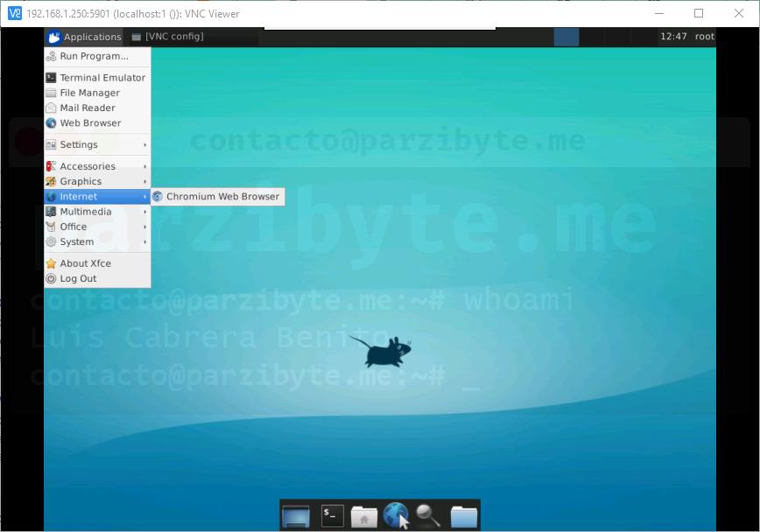
Task: Click Web Browser globe menu icon
Action: 51,123
